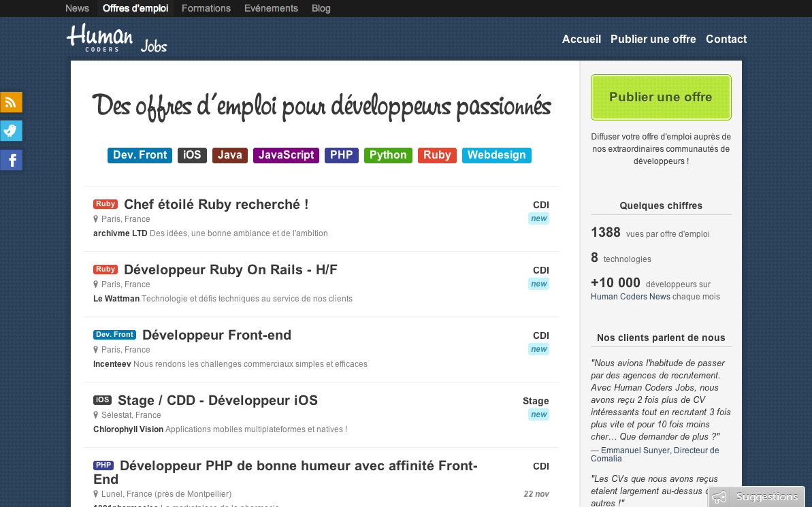
Task: Click the iOS badge beside the Stage offer
Action: coord(102,400)
